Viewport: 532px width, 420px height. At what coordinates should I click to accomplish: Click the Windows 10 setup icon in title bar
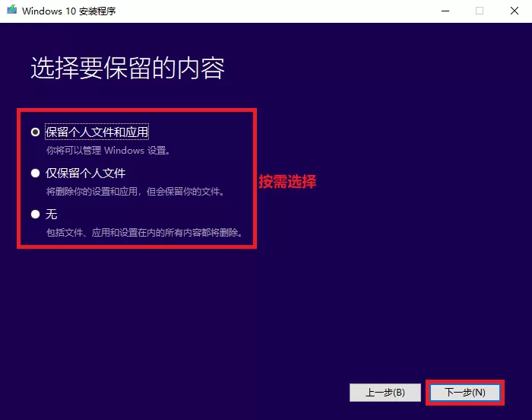(12, 10)
